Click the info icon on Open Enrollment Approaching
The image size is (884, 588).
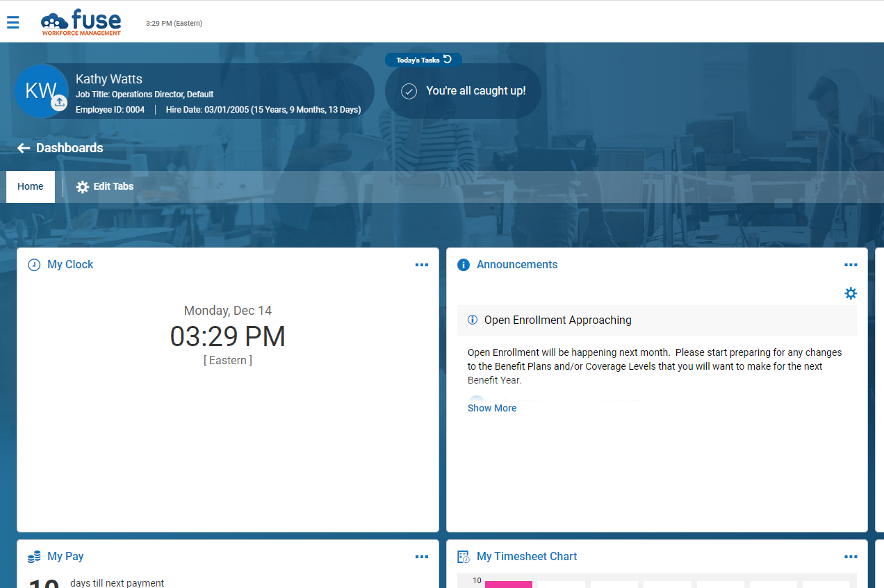473,320
